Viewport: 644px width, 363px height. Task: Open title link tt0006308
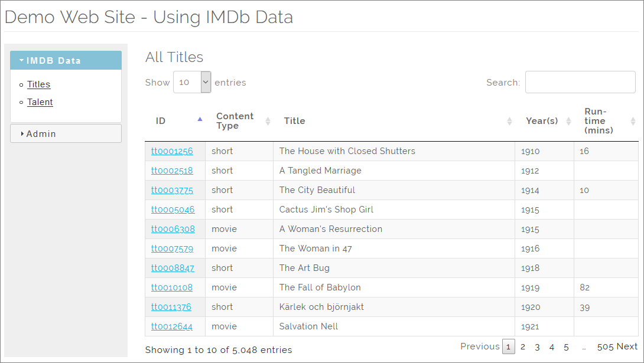click(x=173, y=229)
